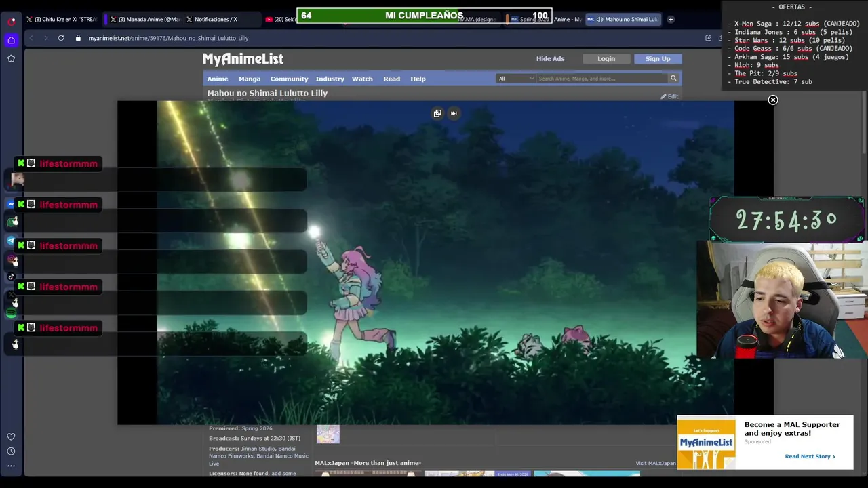Switch to Mahou no Shimai Lulu tab
Image resolution: width=868 pixels, height=488 pixels.
(x=623, y=19)
